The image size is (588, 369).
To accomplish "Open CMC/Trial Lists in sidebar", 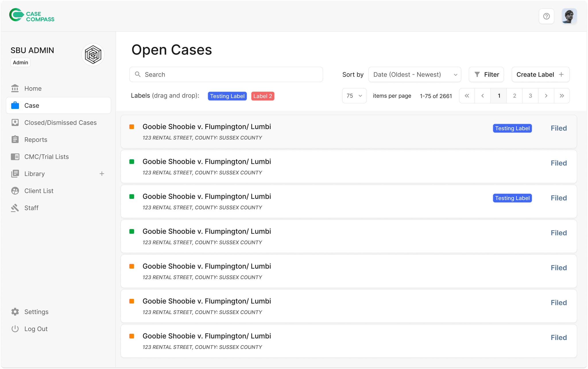I will coord(47,157).
